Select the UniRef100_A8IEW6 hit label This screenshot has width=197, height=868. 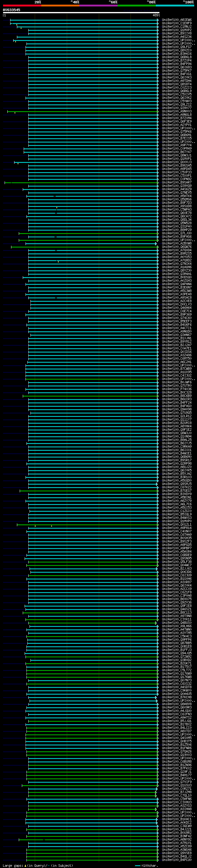[x=177, y=20]
